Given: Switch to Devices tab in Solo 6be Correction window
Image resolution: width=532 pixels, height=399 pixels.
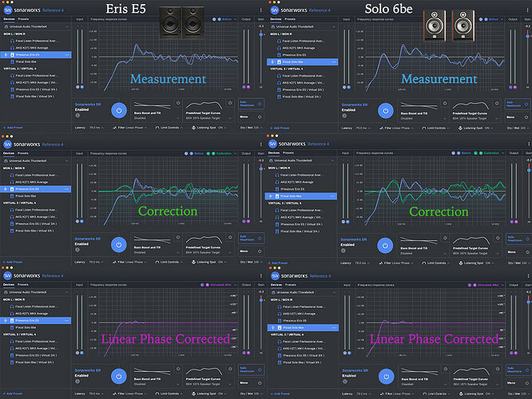Looking at the screenshot, I should (274, 153).
